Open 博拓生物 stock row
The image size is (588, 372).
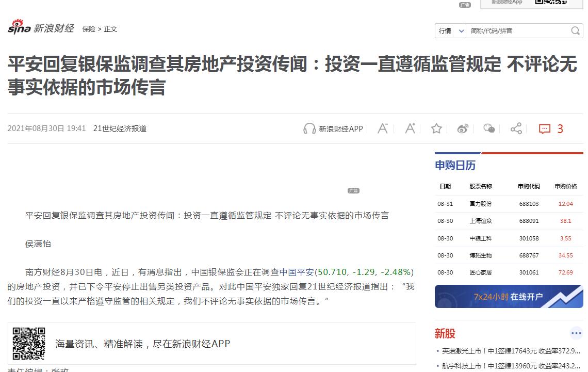[x=509, y=255]
